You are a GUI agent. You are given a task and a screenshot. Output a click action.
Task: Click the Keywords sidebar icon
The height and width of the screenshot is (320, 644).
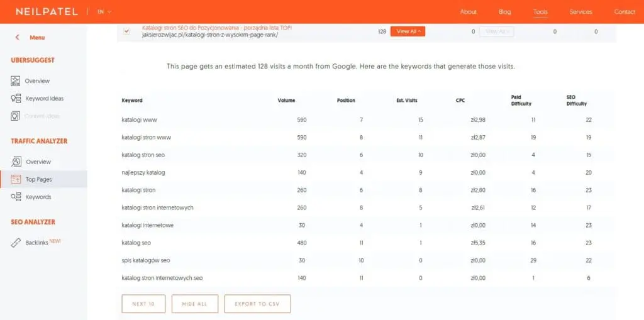pos(16,197)
